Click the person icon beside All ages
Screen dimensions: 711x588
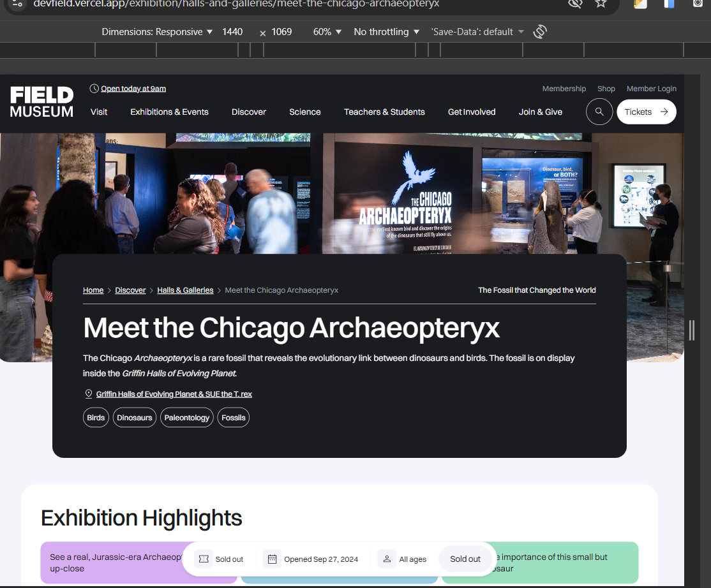coord(387,559)
